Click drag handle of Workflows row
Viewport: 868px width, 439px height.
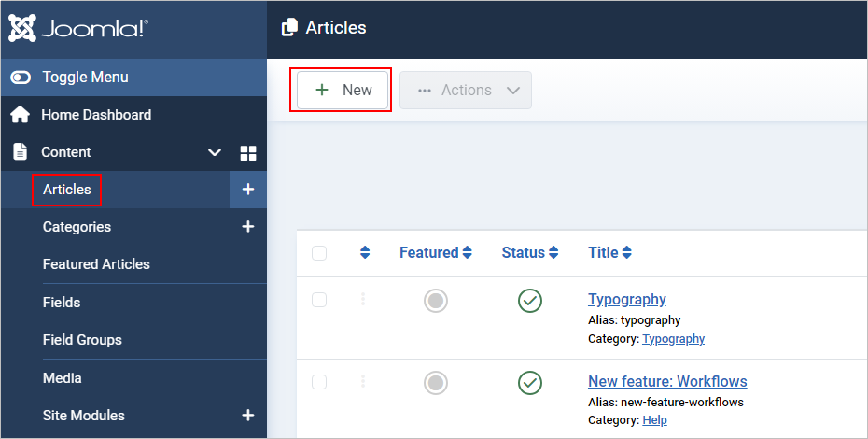click(363, 381)
